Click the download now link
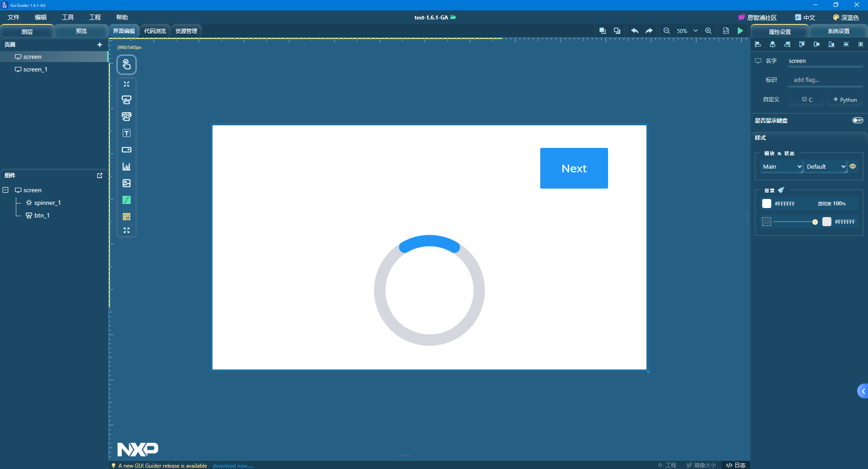The image size is (868, 469). click(x=233, y=465)
